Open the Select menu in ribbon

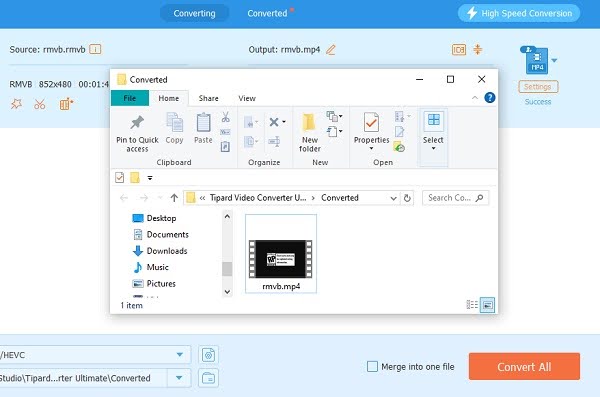(x=433, y=131)
